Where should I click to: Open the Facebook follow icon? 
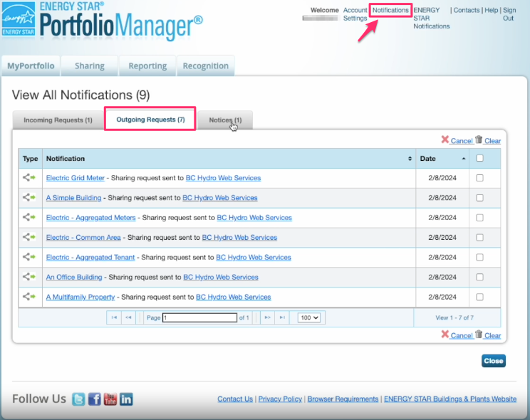coord(95,399)
